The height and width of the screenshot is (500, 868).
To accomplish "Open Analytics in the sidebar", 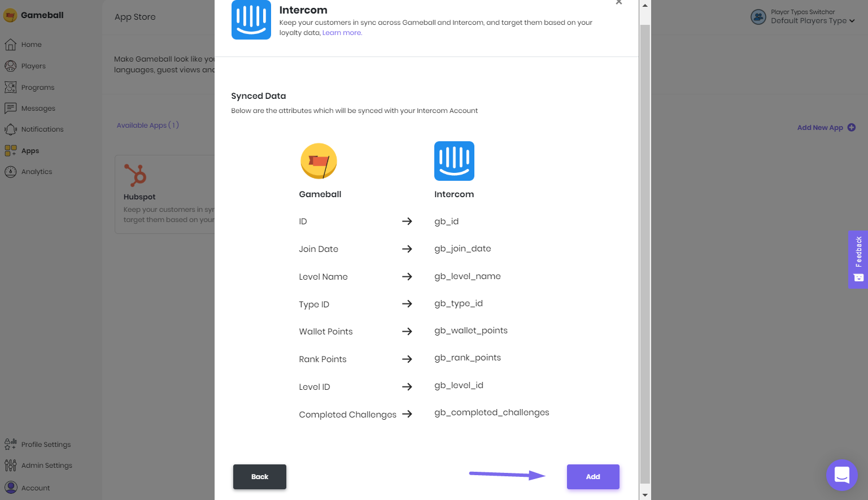I will (x=37, y=172).
